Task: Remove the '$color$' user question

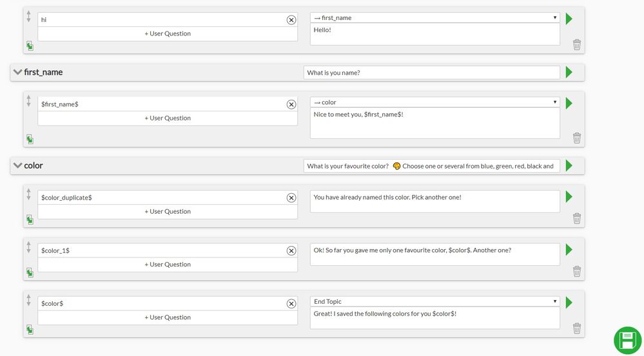Action: point(291,303)
